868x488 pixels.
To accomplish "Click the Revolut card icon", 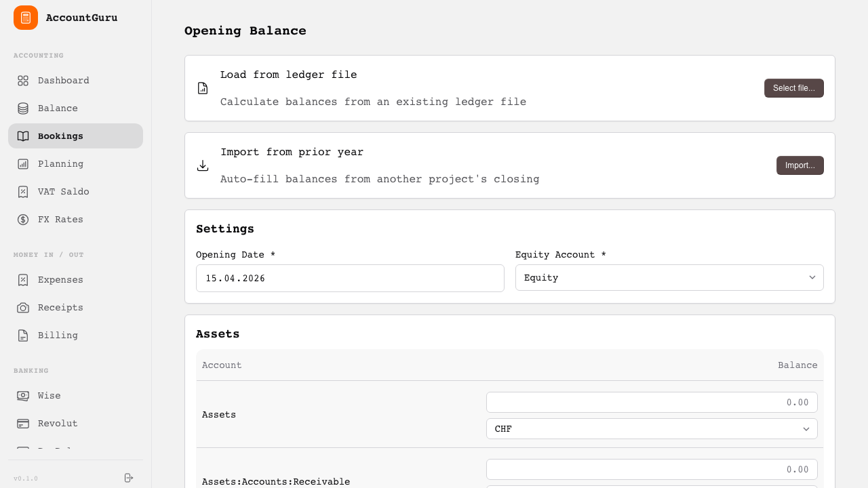I will click(22, 423).
